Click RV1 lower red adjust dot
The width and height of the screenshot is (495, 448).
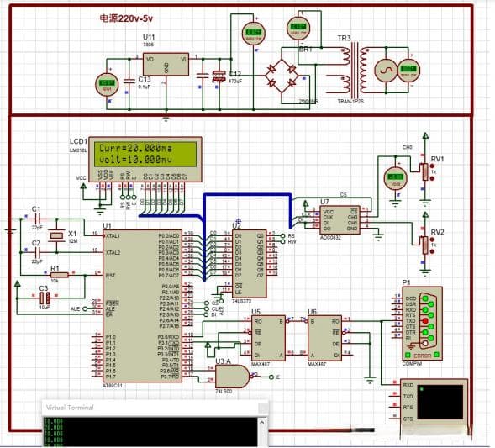[x=432, y=179]
